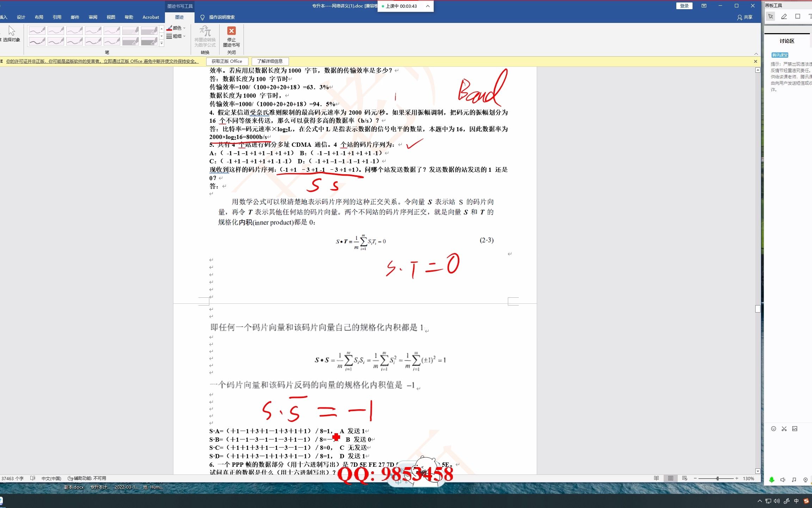Screen dimensions: 812x508
Task: Select the light highlighter at top row sixth slot
Action: point(130,31)
